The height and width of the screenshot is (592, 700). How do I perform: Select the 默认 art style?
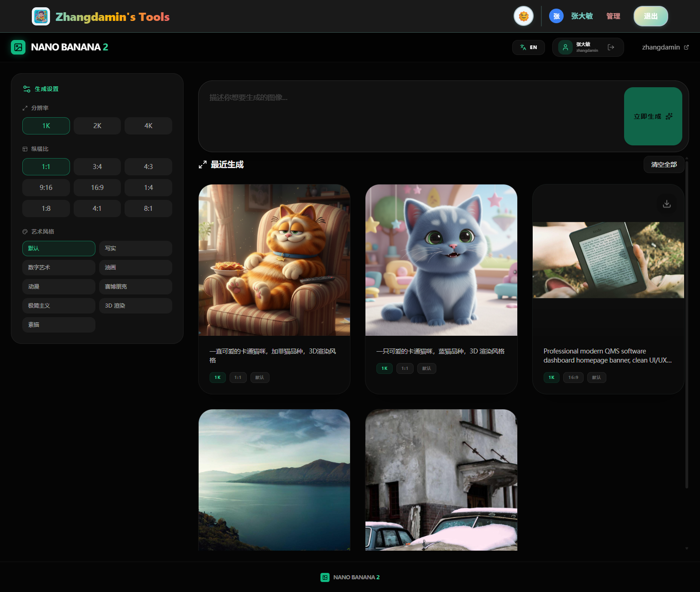tap(59, 249)
